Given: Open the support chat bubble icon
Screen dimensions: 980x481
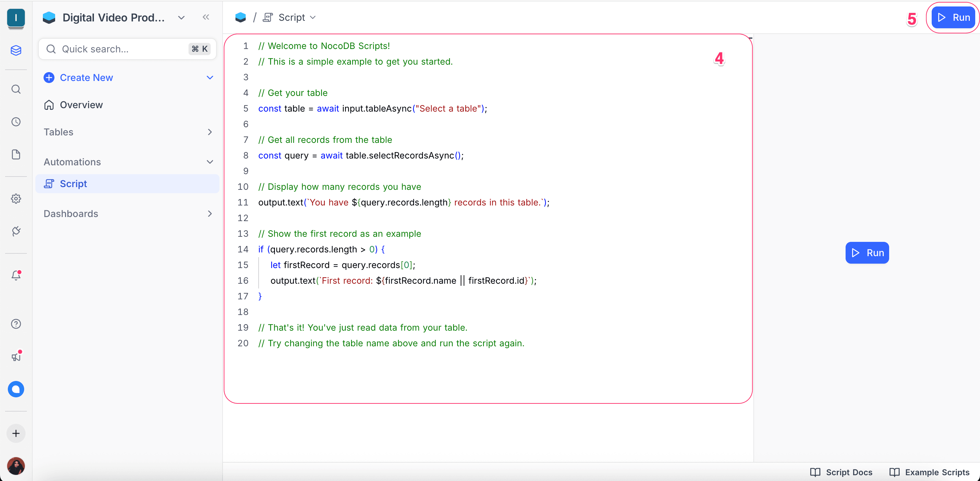Looking at the screenshot, I should (x=16, y=389).
